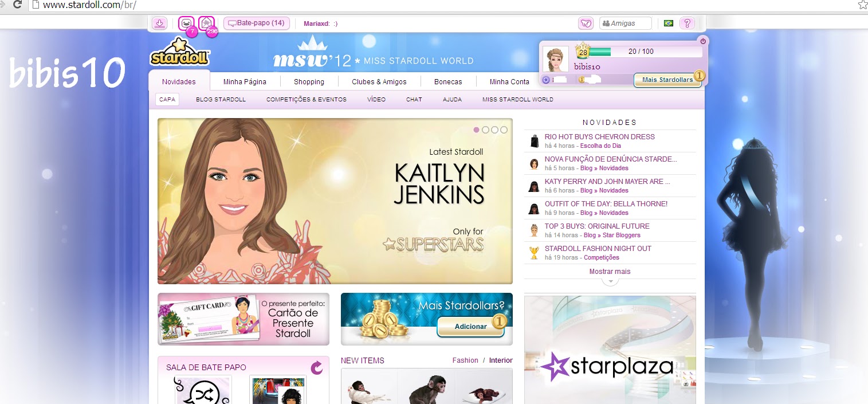The width and height of the screenshot is (868, 404).
Task: Open the Shopping tab
Action: pyautogui.click(x=309, y=82)
